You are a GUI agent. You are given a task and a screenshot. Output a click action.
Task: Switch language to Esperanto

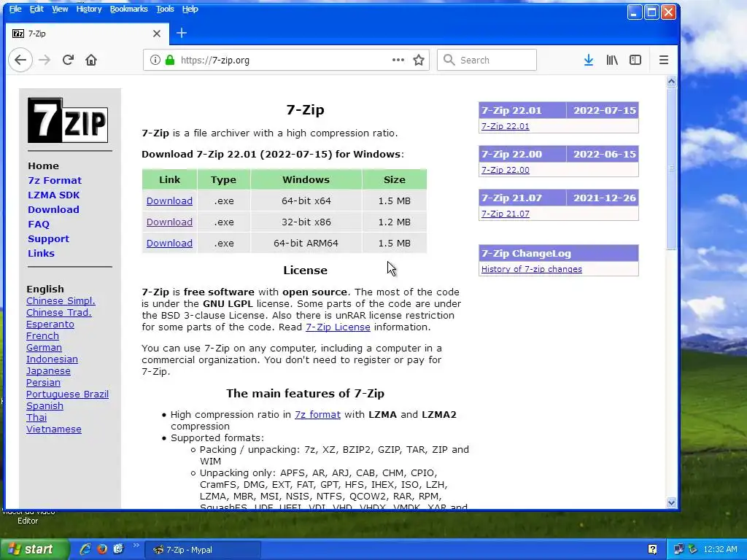(x=50, y=324)
